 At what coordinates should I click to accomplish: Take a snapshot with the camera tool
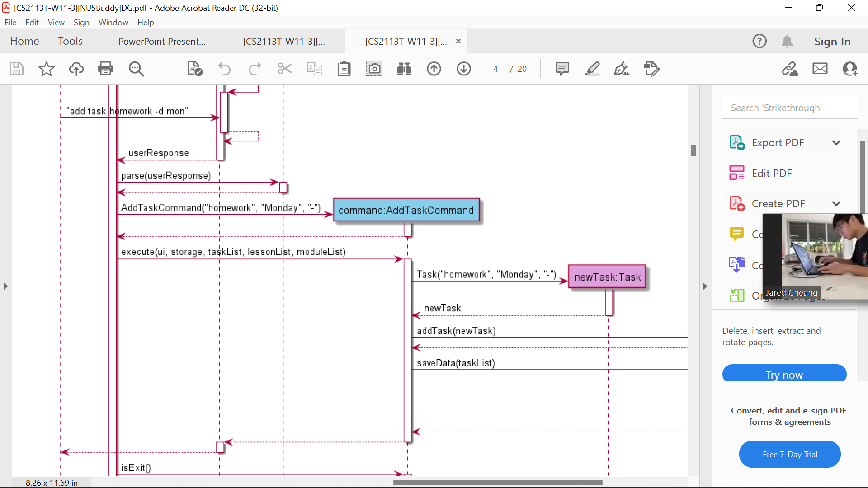pyautogui.click(x=374, y=69)
